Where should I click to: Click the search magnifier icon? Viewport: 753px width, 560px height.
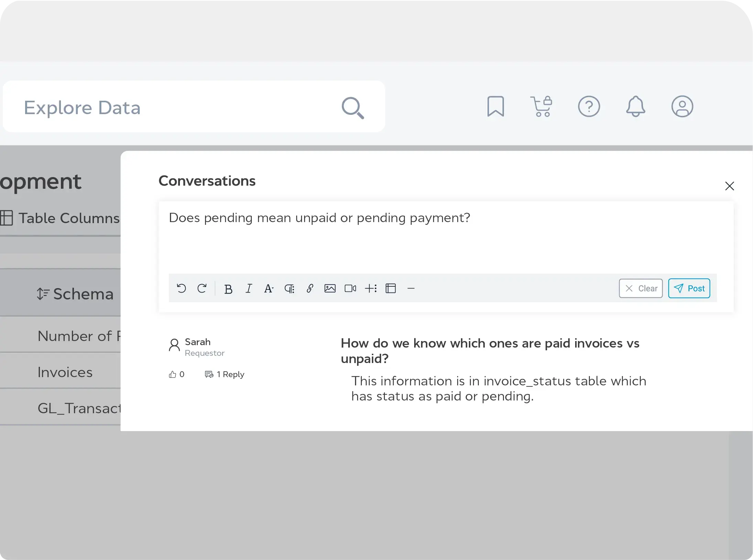point(353,108)
